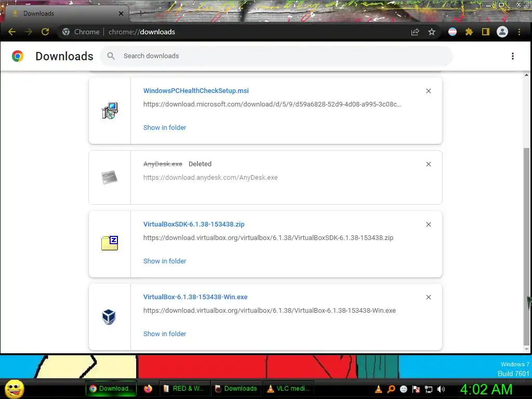Click the Chrome logo beside Downloads title
This screenshot has height=399, width=532.
tap(18, 56)
